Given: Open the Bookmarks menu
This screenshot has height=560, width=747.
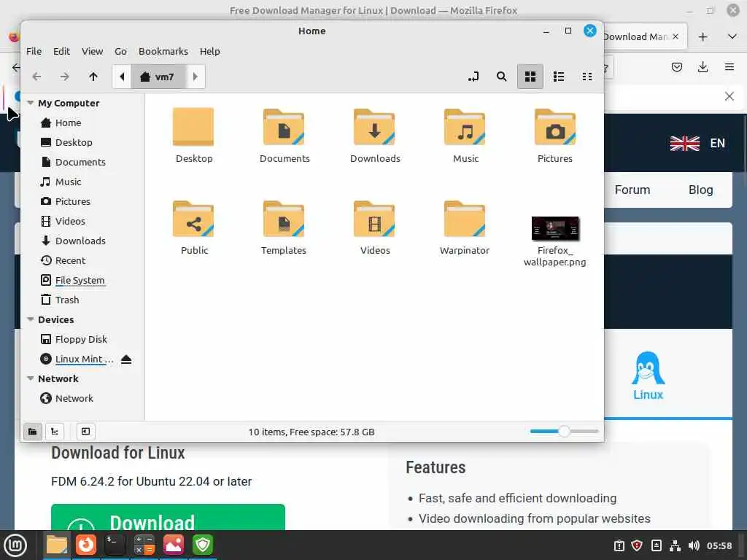Looking at the screenshot, I should click(x=163, y=52).
